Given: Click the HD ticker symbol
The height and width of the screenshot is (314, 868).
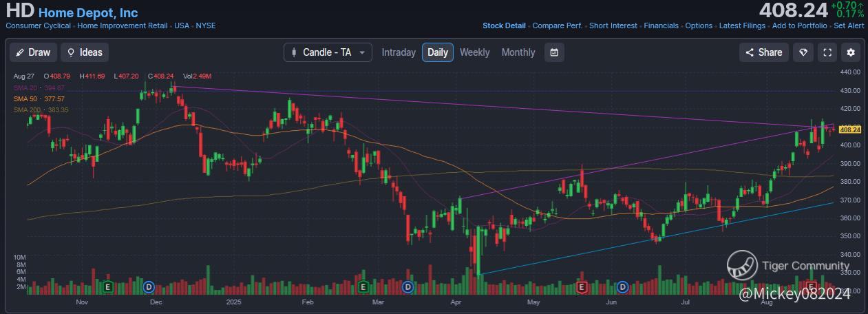Looking at the screenshot, I should 20,12.
